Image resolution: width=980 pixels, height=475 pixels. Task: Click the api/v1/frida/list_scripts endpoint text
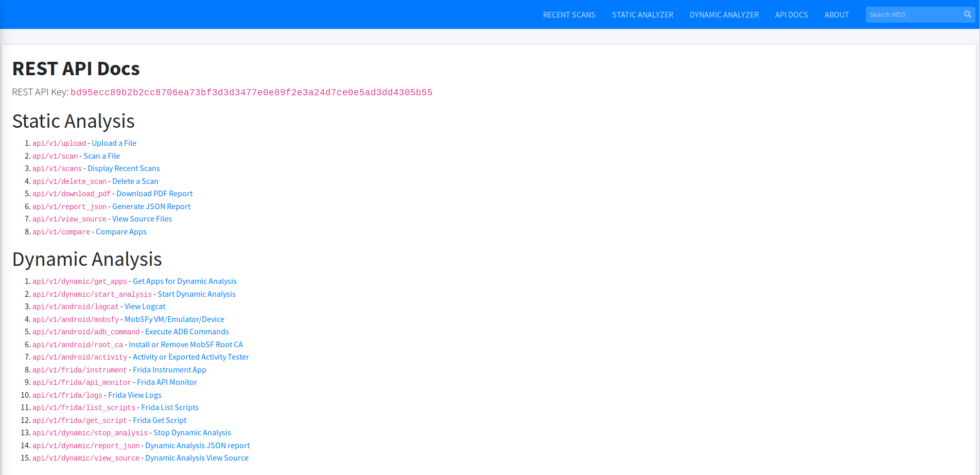[84, 408]
